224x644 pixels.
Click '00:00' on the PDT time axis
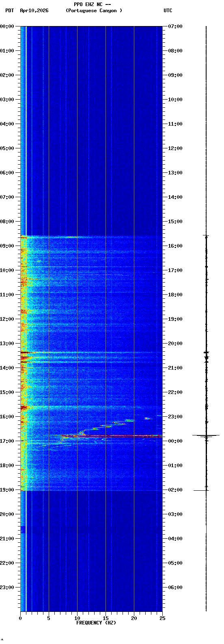[x=7, y=26]
